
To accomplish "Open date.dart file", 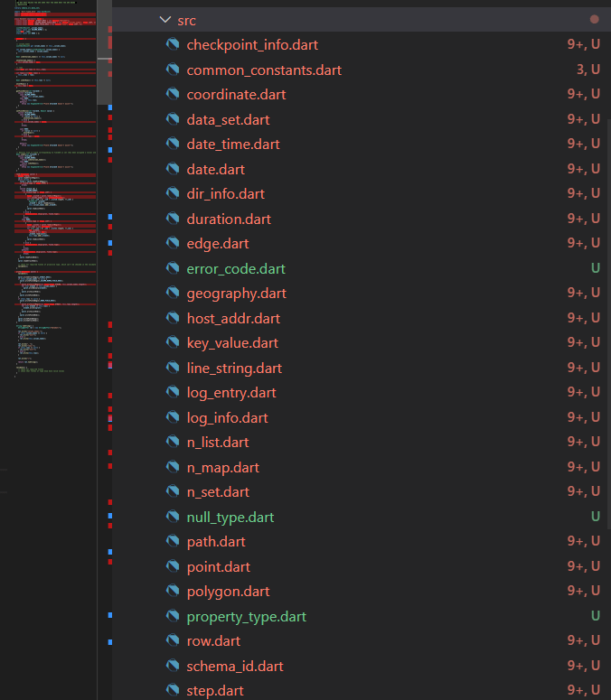I will [x=216, y=169].
